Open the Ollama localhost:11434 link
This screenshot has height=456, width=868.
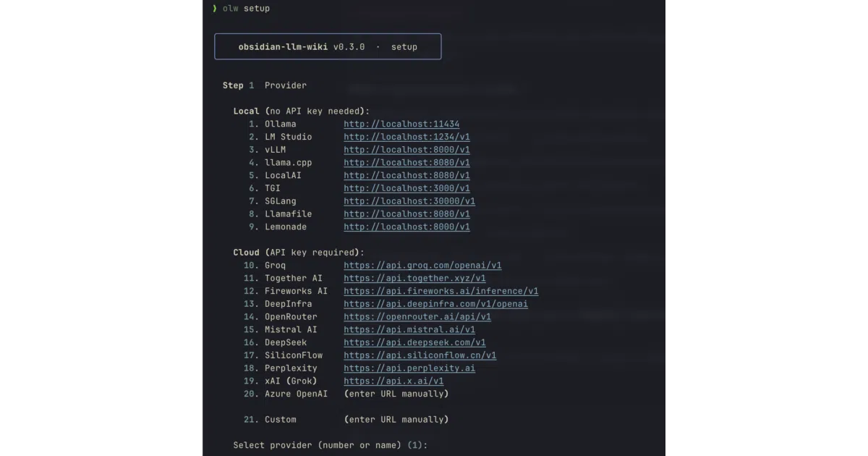pyautogui.click(x=401, y=124)
